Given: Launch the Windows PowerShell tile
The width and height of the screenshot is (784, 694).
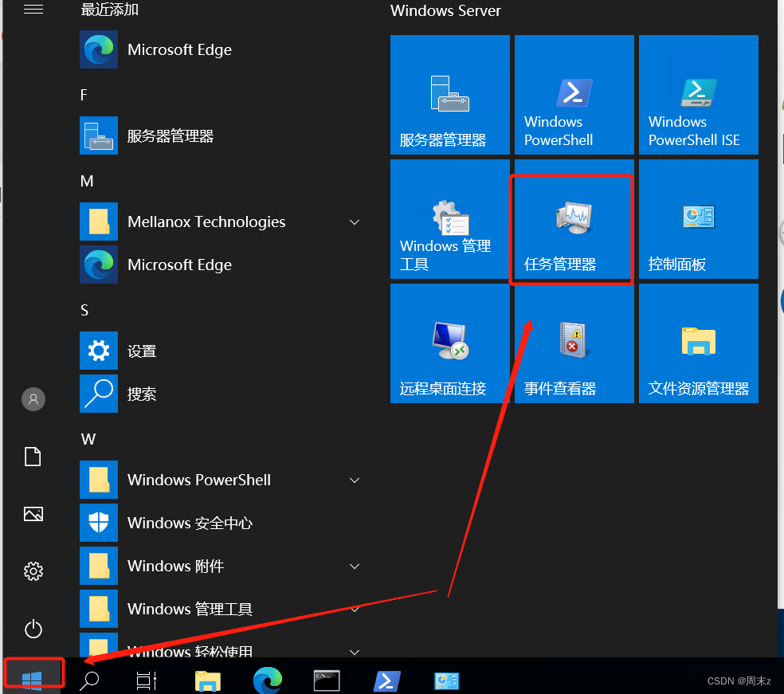Looking at the screenshot, I should 573,94.
